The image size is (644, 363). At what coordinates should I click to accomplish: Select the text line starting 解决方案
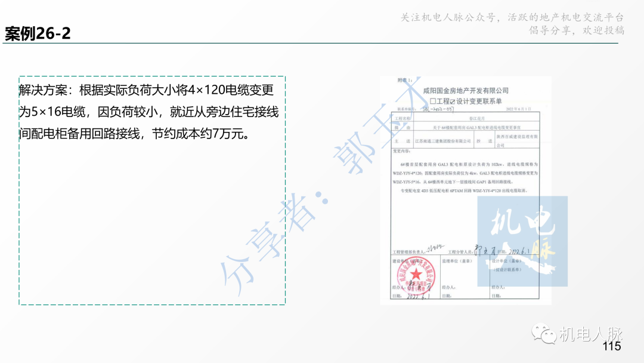(x=147, y=90)
